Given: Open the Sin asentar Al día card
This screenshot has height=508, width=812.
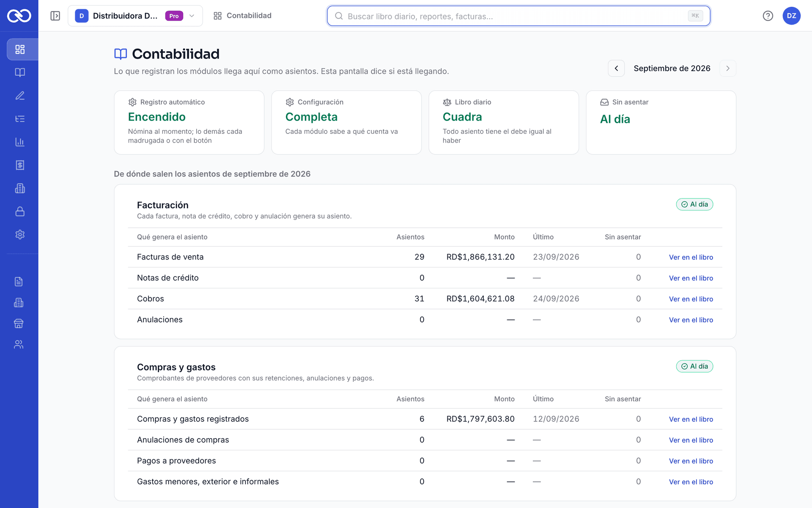Looking at the screenshot, I should tap(661, 122).
